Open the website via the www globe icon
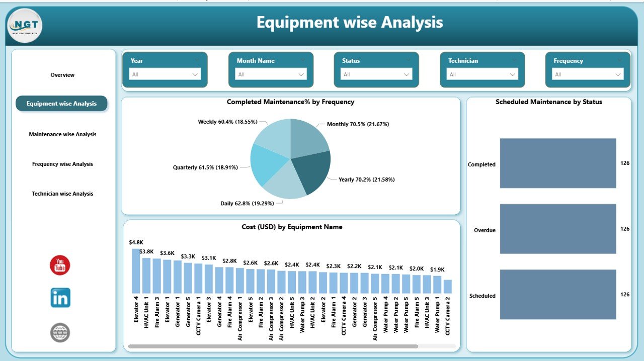Screen dimensions: 644x361 click(60, 332)
